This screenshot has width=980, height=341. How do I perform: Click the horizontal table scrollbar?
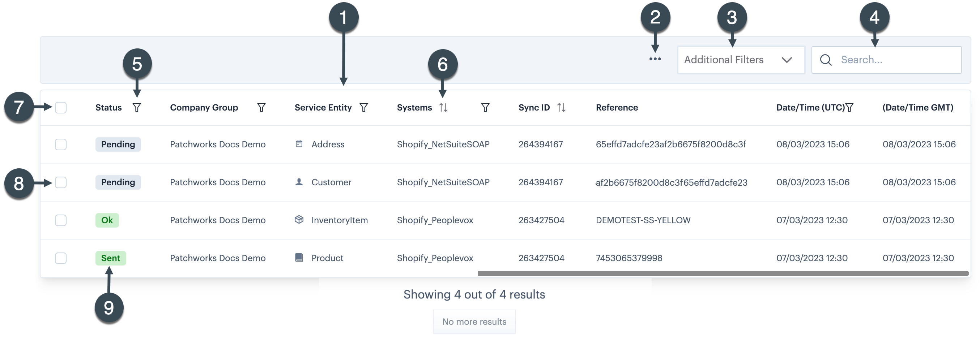point(723,273)
